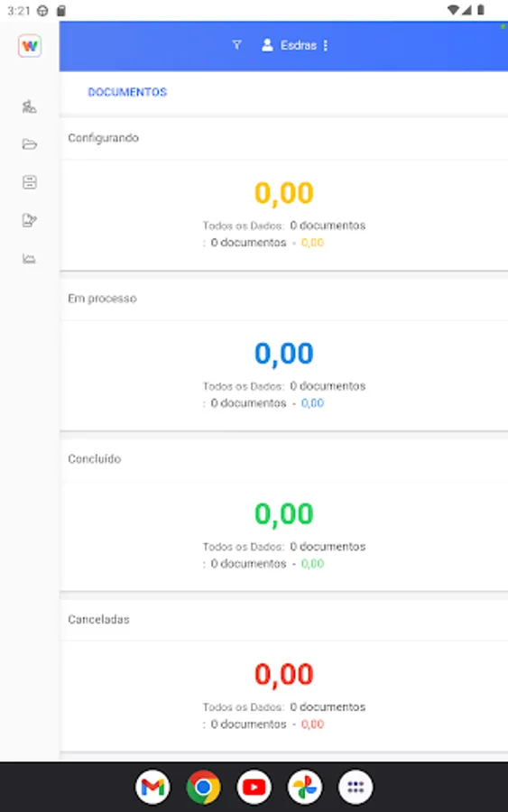Open the folder icon in sidebar

tap(30, 144)
